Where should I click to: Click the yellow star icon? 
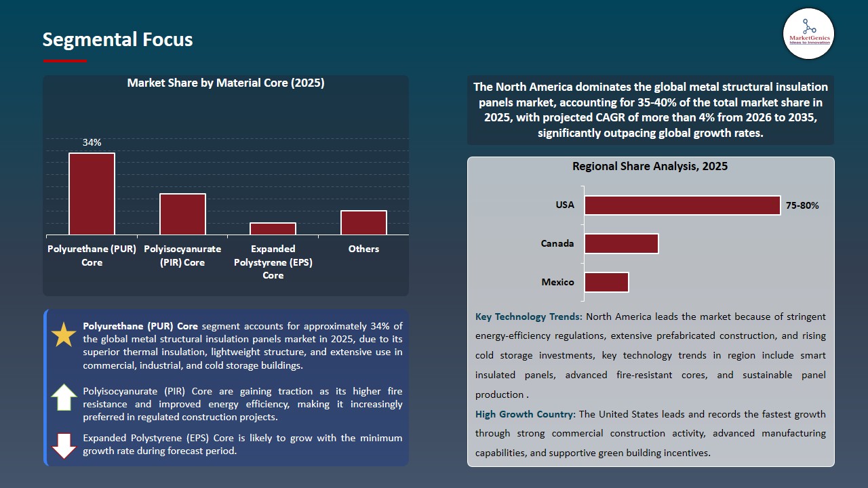64,335
